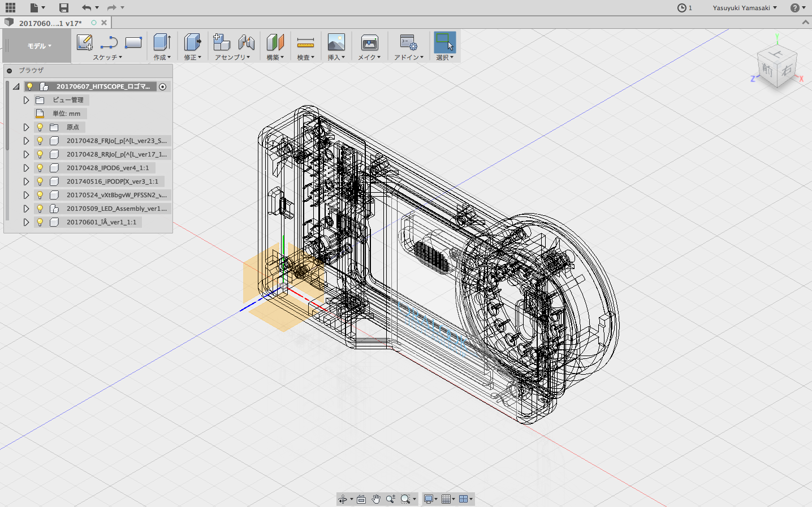This screenshot has height=507, width=812.
Task: Click the Modify (修正) tool icon
Action: (x=192, y=42)
